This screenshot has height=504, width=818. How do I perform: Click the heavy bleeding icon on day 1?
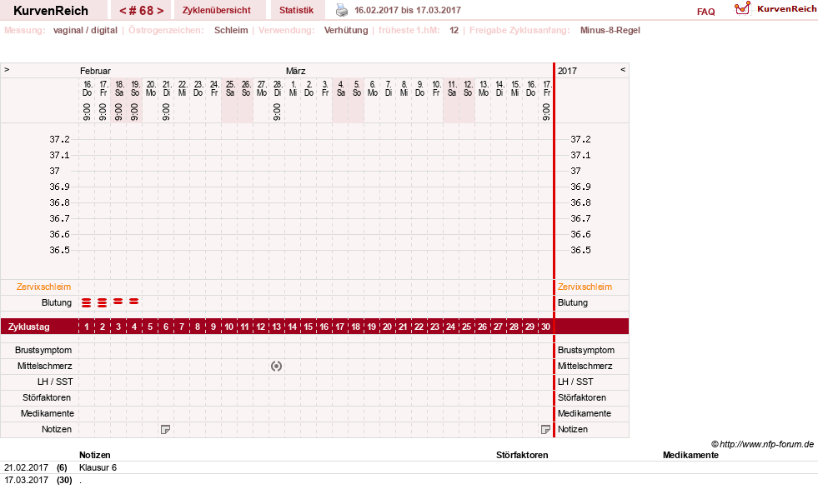pyautogui.click(x=87, y=303)
